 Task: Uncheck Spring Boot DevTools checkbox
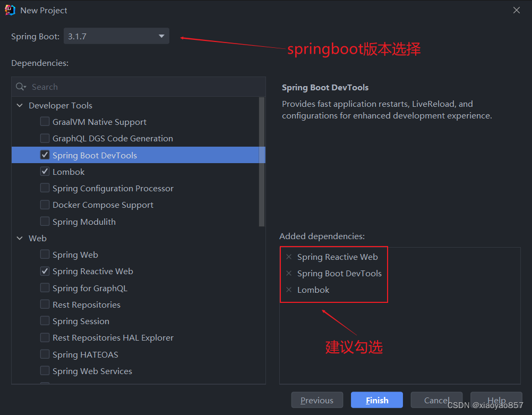click(x=45, y=155)
